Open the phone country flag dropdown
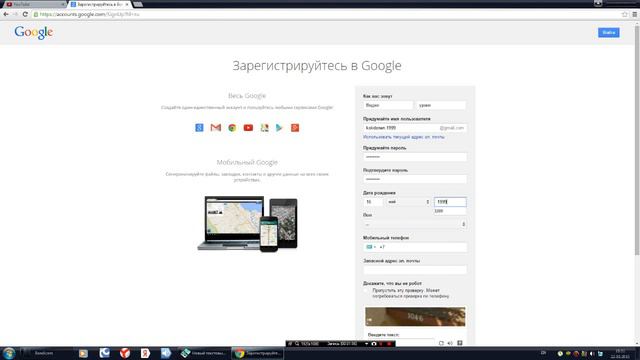This screenshot has width=640, height=360. click(x=371, y=247)
